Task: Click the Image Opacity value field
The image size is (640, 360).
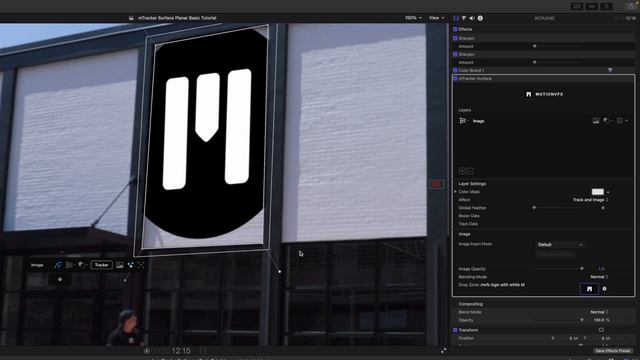Action: [x=601, y=269]
